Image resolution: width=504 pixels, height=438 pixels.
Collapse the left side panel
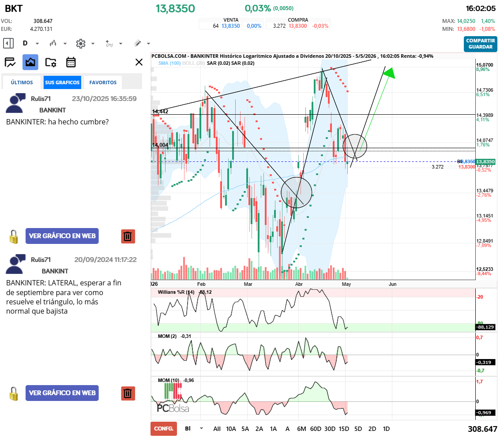8,43
